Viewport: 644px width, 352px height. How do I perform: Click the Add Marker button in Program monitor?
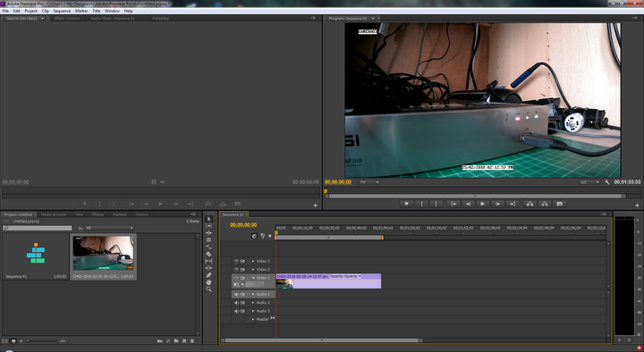pyautogui.click(x=407, y=204)
